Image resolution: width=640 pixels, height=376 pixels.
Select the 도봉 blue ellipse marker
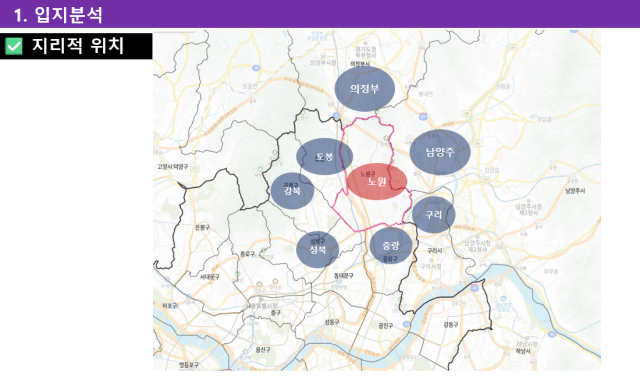pos(324,157)
